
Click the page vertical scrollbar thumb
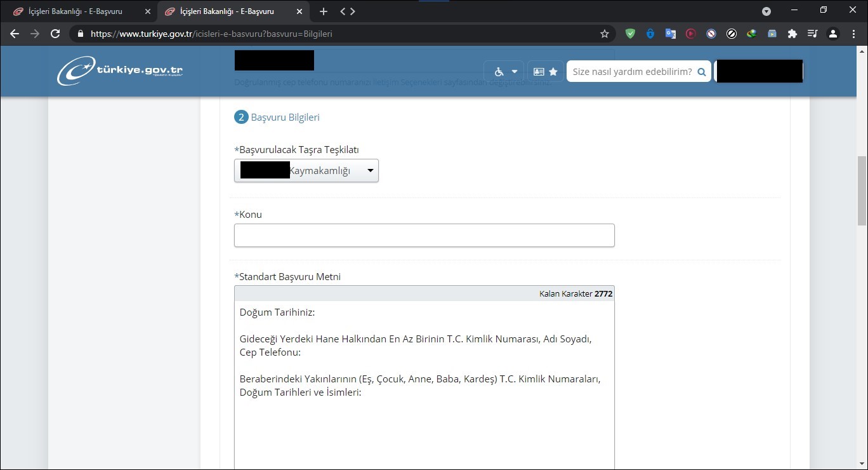[862, 191]
